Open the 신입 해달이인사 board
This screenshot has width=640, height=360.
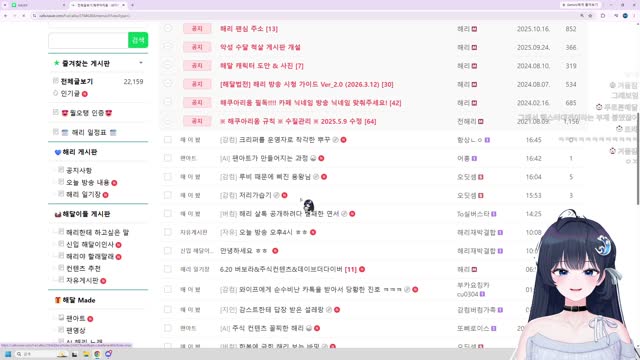(x=90, y=244)
